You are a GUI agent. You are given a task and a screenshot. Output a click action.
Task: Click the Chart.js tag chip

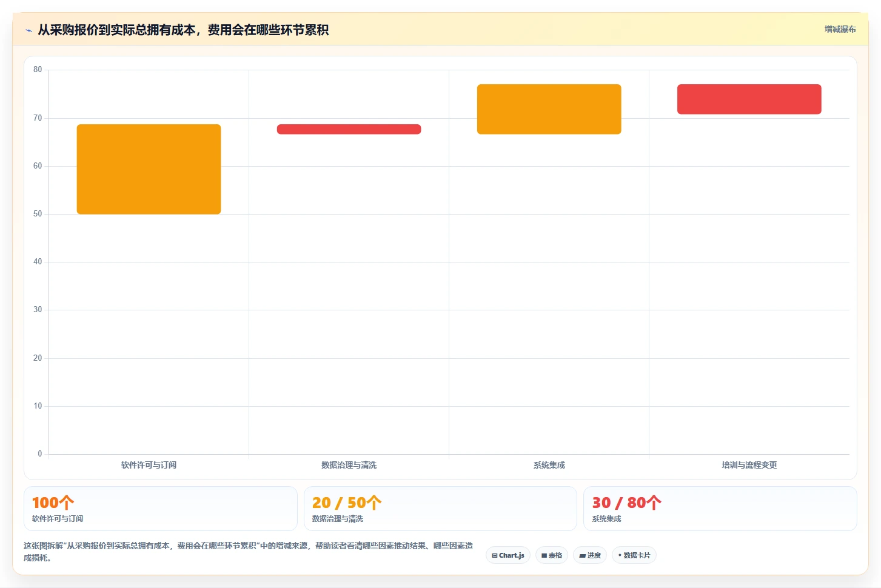(x=508, y=555)
